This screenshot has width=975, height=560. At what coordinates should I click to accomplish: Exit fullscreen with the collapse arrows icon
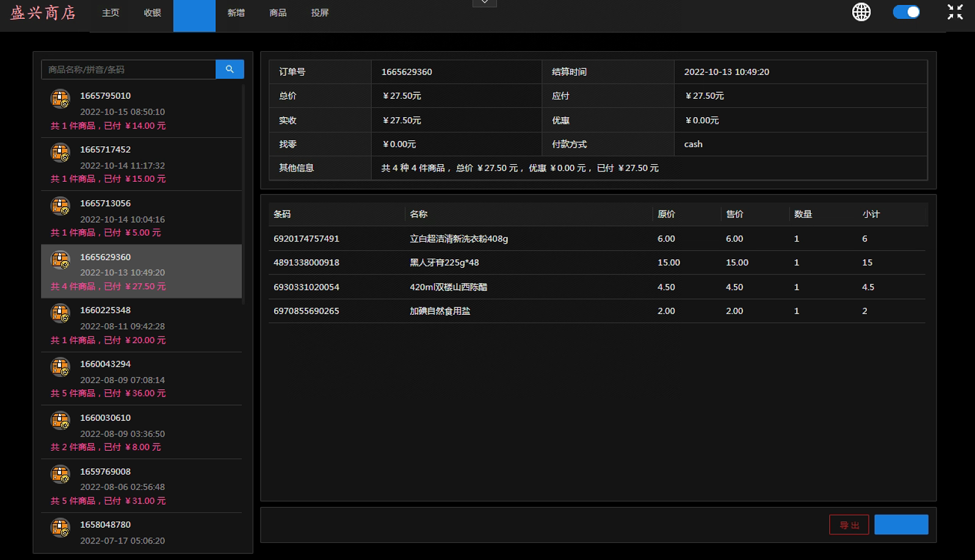[x=955, y=12]
